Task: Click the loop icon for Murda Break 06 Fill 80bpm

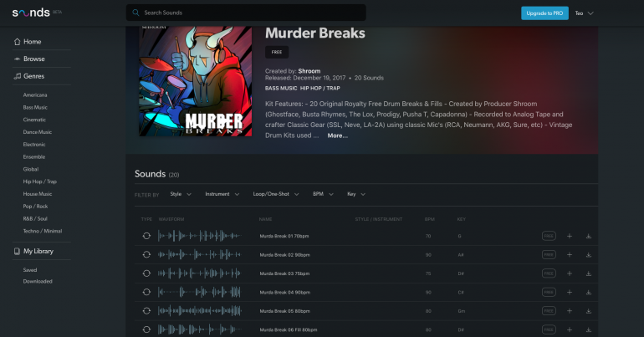Action: 146,329
